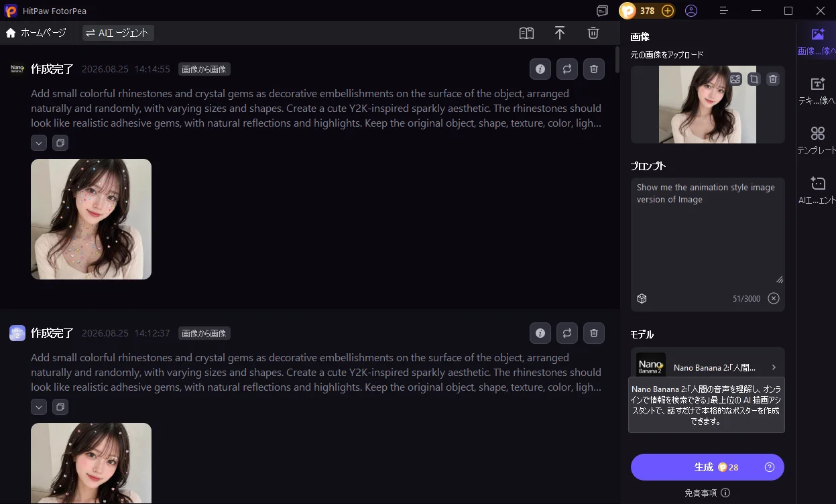
Task: Open the help question mark on 生成 button
Action: [770, 467]
